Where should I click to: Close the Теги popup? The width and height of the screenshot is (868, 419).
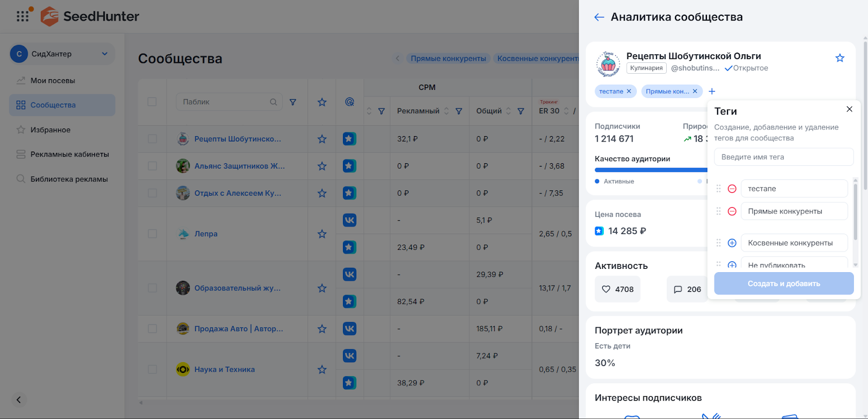tap(849, 109)
